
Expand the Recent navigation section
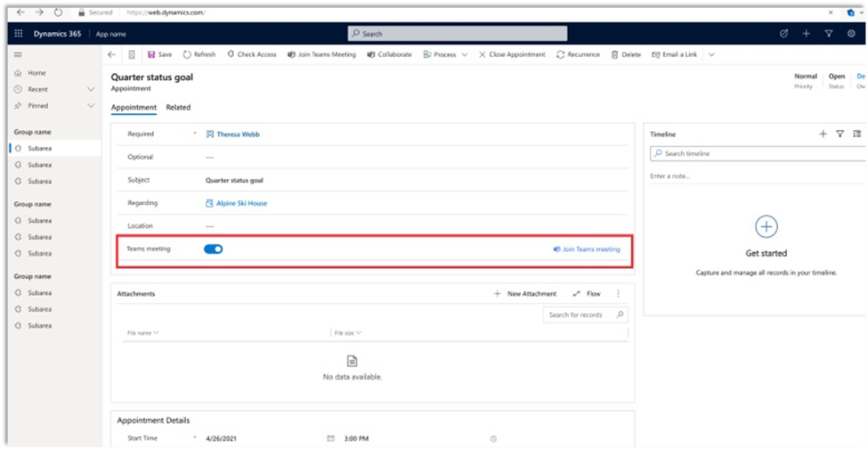[91, 89]
